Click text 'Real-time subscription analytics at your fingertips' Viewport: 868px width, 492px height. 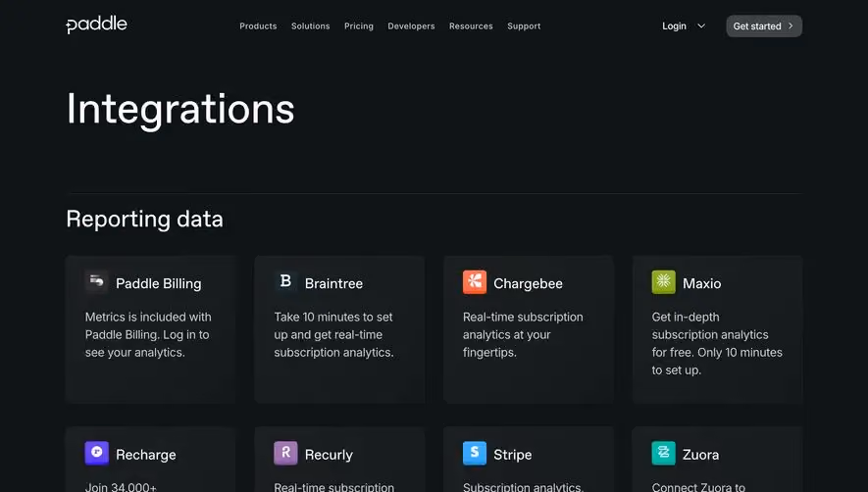coord(523,334)
